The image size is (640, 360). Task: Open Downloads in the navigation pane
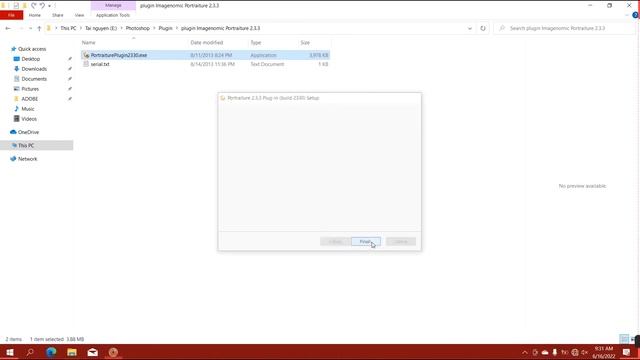(x=34, y=69)
